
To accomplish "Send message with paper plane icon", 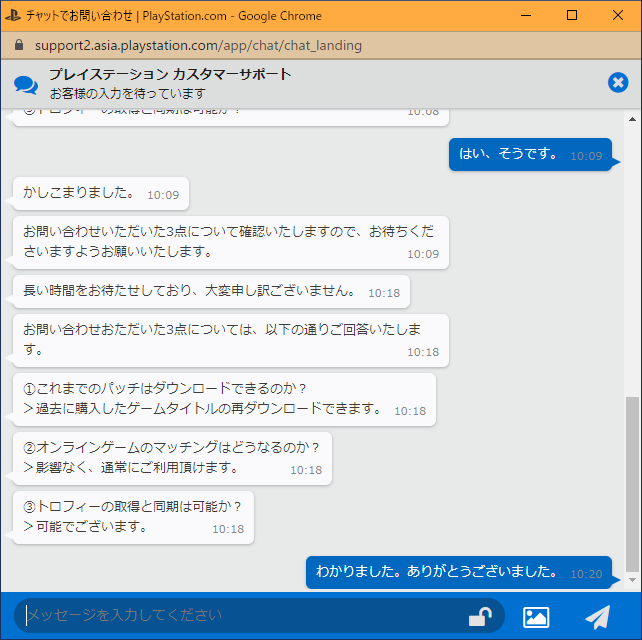I will (597, 616).
